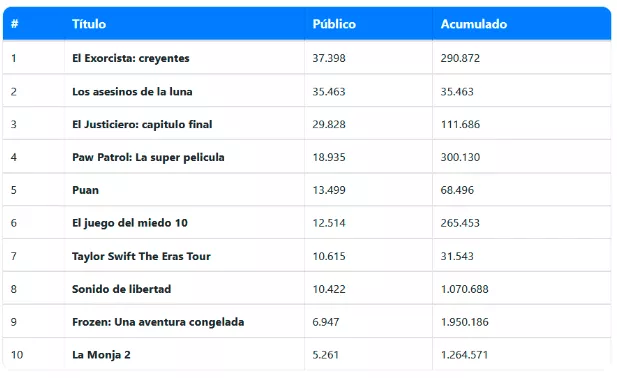Select La Monja 2 title
The height and width of the screenshot is (378, 617).
tap(101, 355)
